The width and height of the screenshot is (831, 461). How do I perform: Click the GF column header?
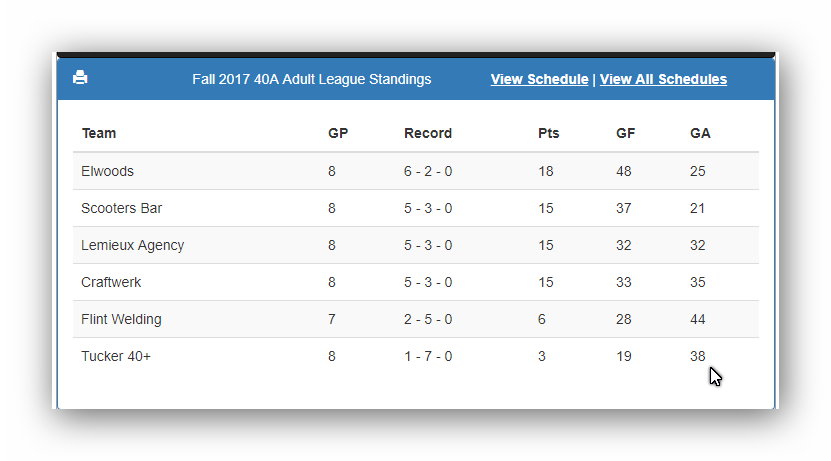pyautogui.click(x=625, y=133)
